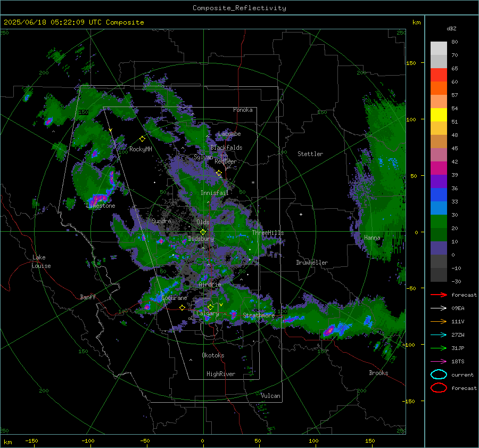Screen dimensions: 479x448
Task: Click the HighRiver city label
Action: 221,374
